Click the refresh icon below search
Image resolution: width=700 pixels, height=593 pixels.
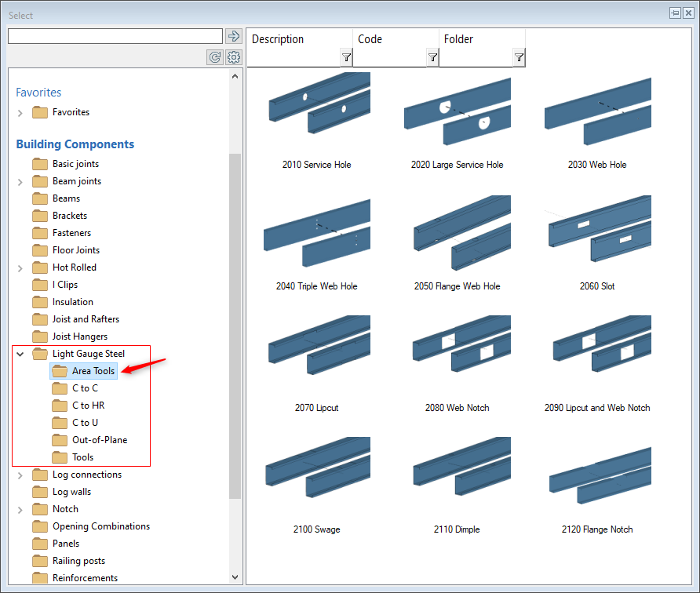coord(214,57)
